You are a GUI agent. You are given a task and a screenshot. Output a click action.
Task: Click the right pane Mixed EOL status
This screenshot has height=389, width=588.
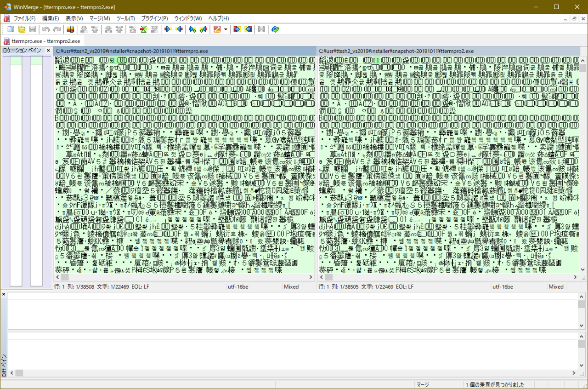pos(556,286)
